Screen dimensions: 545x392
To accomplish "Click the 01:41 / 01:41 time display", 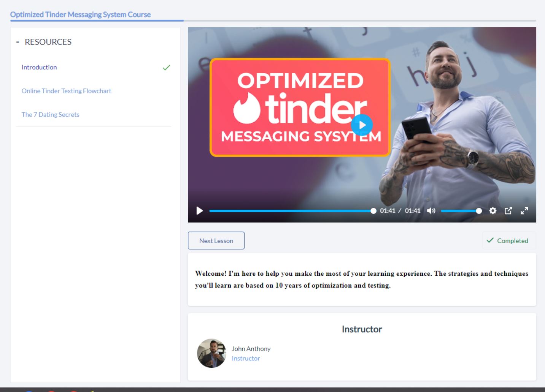I will click(400, 211).
